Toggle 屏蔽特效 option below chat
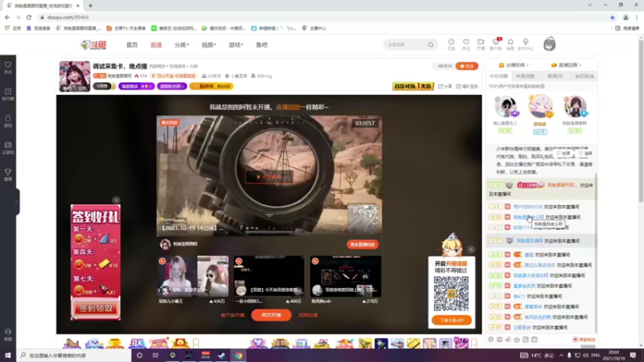The height and width of the screenshot is (362, 644). (x=584, y=339)
